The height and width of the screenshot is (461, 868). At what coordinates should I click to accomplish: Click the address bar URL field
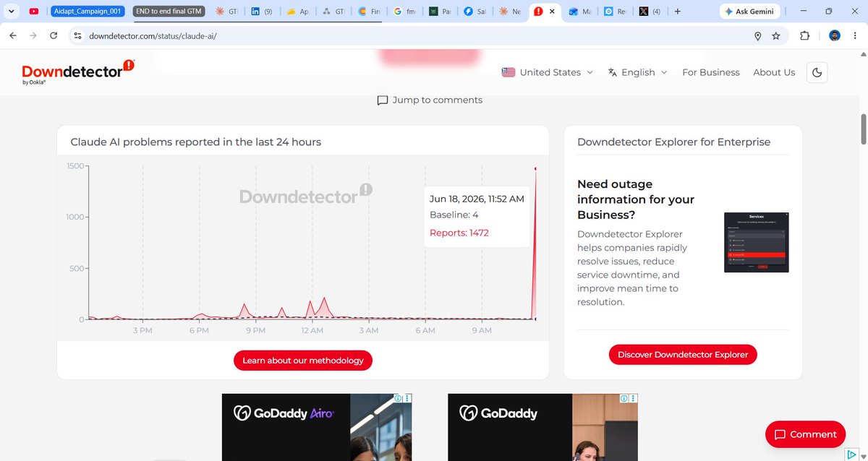coord(412,36)
